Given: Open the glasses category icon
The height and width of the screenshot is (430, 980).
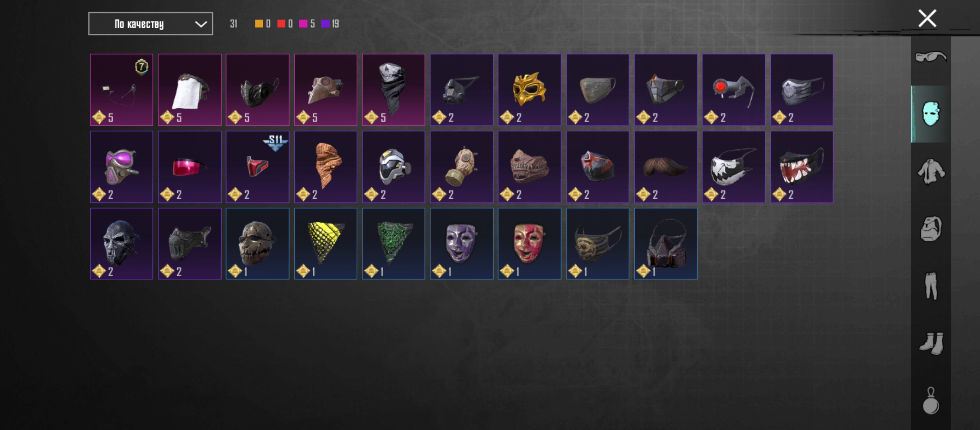Looking at the screenshot, I should [x=931, y=57].
